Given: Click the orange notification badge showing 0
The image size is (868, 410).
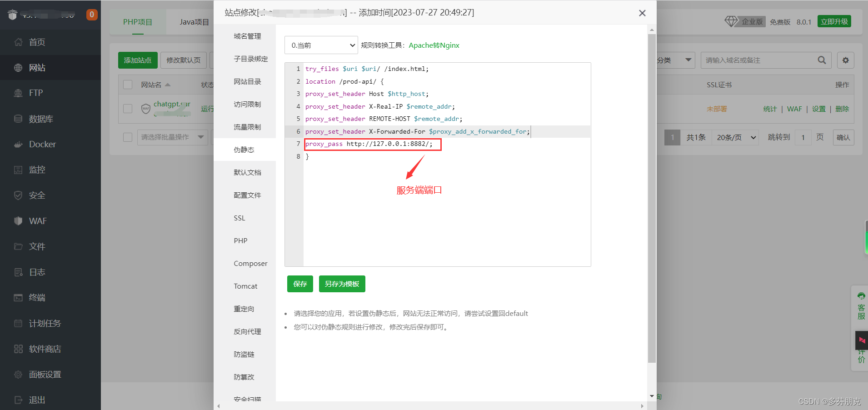Looking at the screenshot, I should 92,15.
